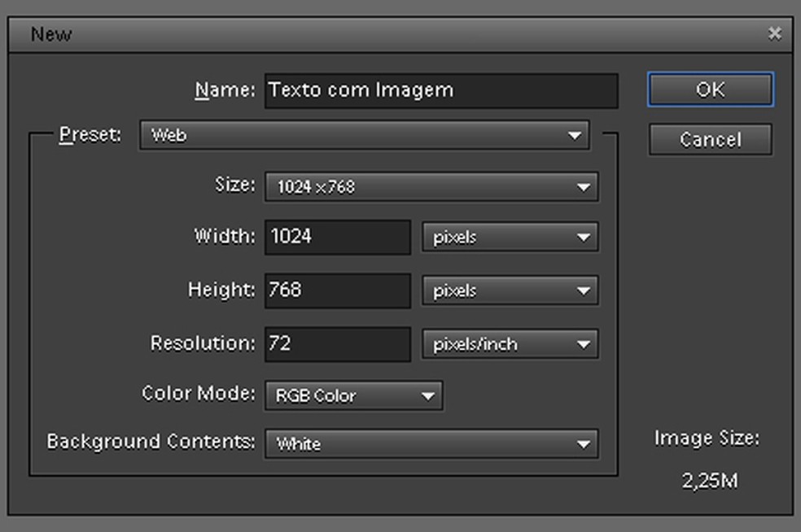Click the OK button
The height and width of the screenshot is (532, 801).
click(x=710, y=89)
